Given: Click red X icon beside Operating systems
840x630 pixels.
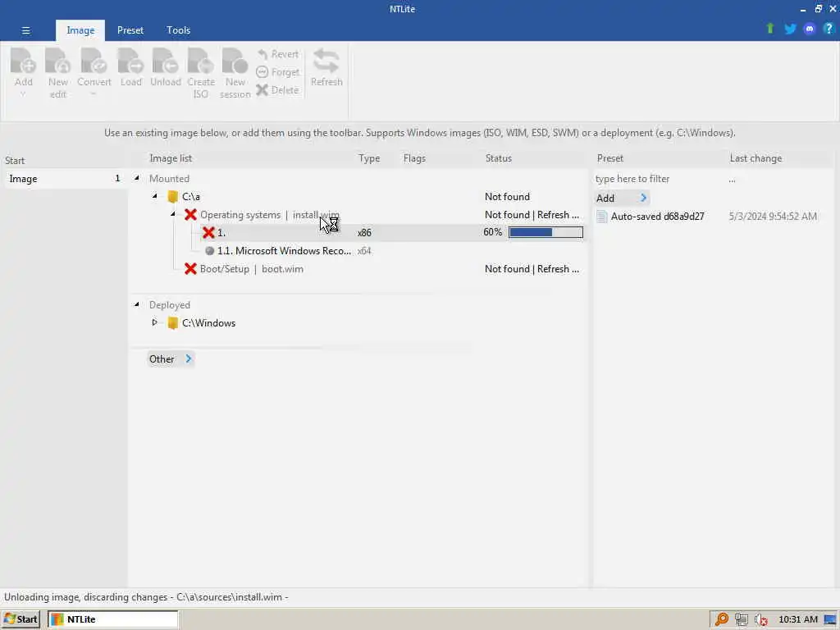Looking at the screenshot, I should tap(190, 215).
